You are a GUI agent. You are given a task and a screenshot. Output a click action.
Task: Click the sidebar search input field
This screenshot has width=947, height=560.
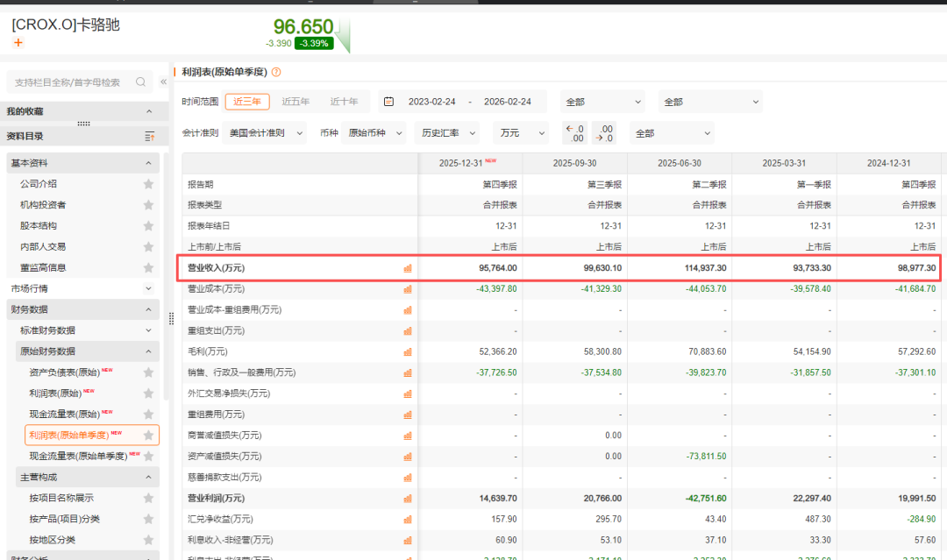[x=70, y=82]
